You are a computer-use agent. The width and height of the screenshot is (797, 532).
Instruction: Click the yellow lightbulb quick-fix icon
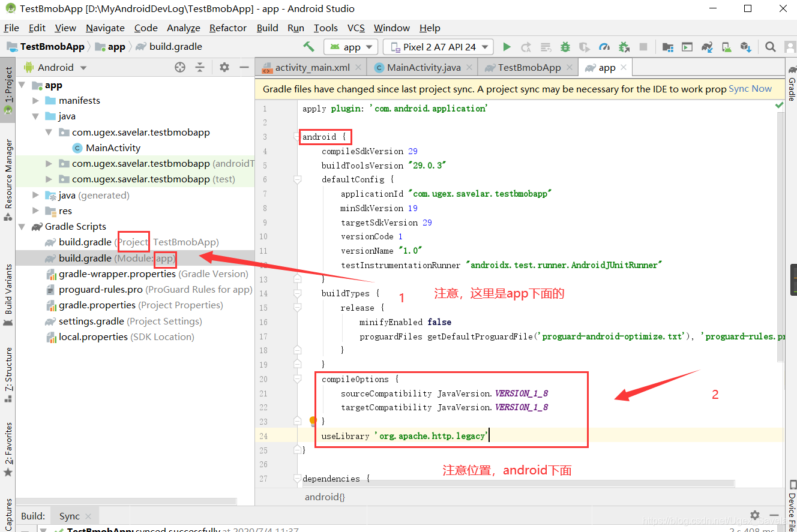coord(313,421)
